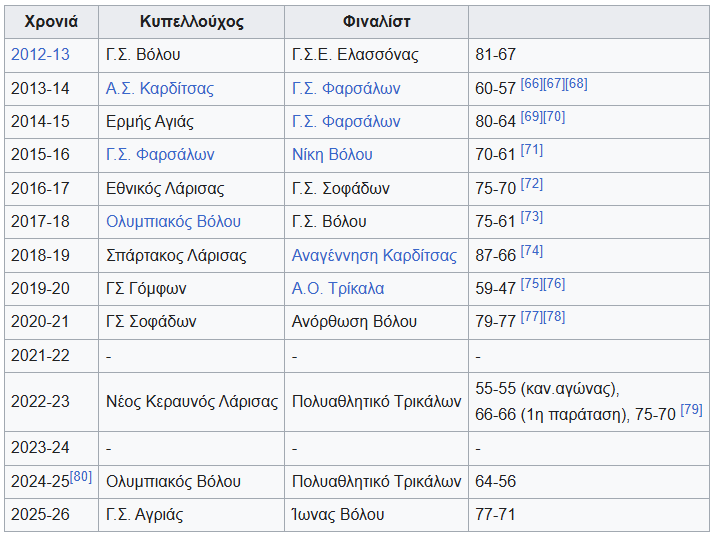Click footnote [69] next to 80-64
The width and height of the screenshot is (716, 540).
531,117
